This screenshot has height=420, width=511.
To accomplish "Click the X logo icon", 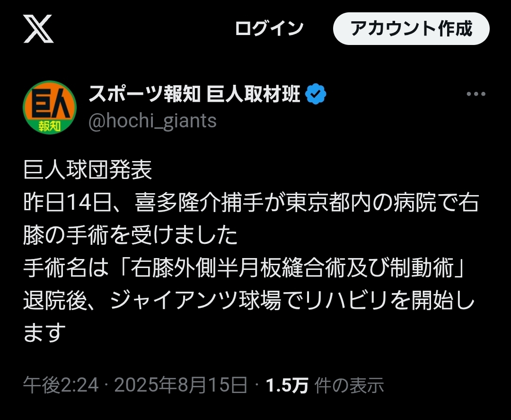I will [38, 29].
